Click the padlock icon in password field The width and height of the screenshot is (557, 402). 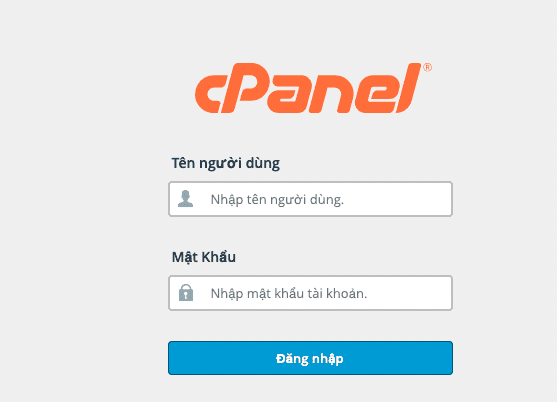pos(186,293)
